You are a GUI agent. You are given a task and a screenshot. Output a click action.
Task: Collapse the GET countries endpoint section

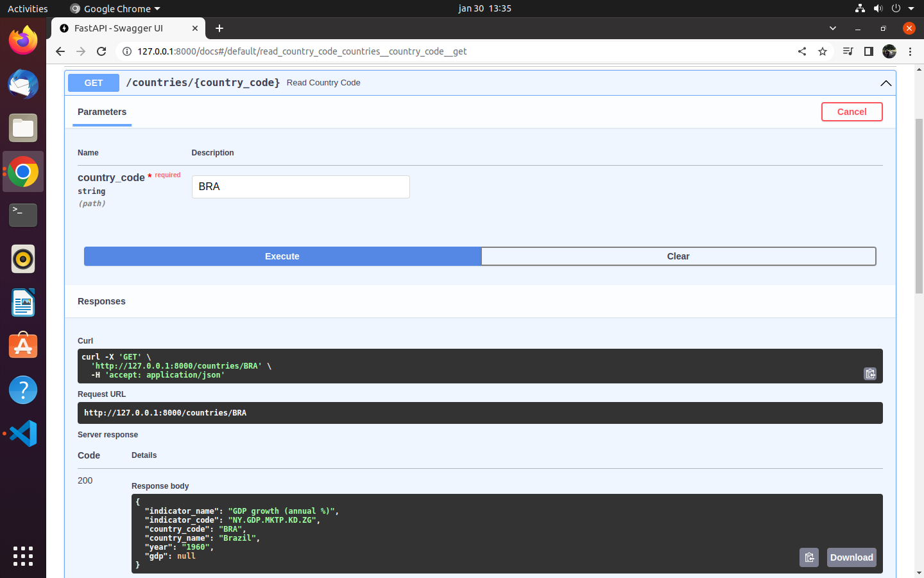[886, 83]
